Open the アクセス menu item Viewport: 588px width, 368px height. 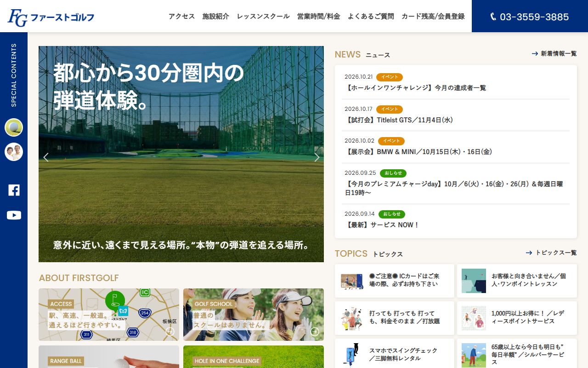(x=181, y=16)
